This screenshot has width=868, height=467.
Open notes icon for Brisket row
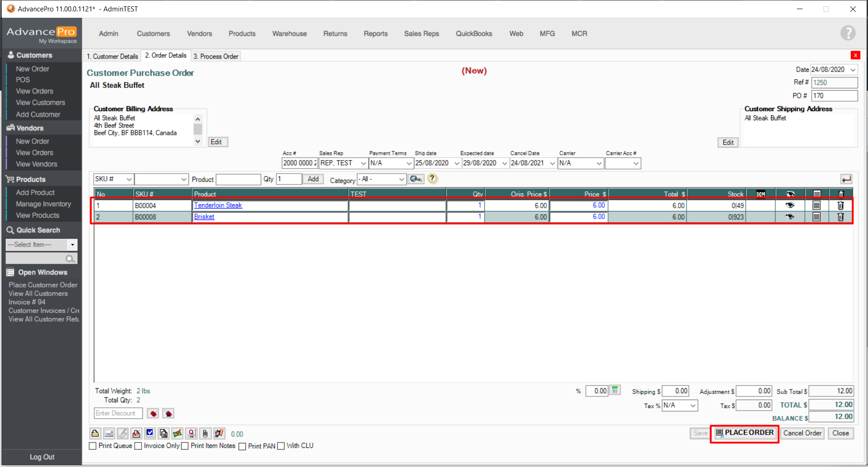point(816,217)
